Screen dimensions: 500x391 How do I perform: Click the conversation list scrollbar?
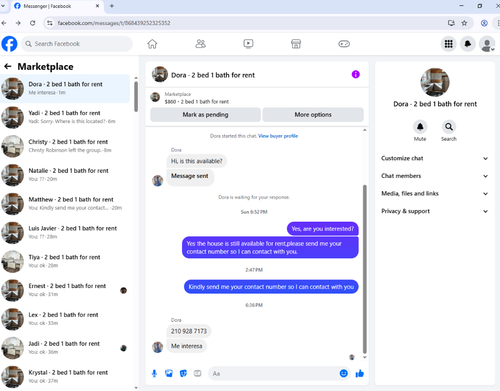tap(136, 97)
